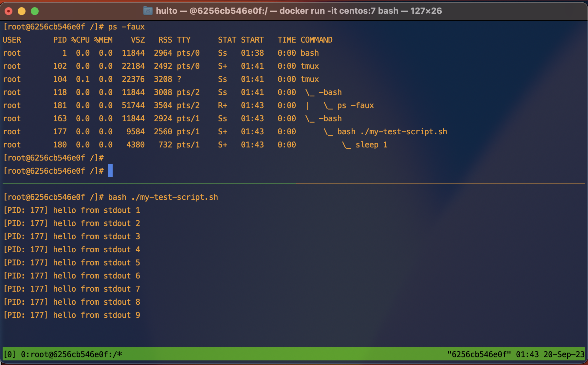The width and height of the screenshot is (588, 365).
Task: Click the 'USER' column header
Action: pos(12,40)
